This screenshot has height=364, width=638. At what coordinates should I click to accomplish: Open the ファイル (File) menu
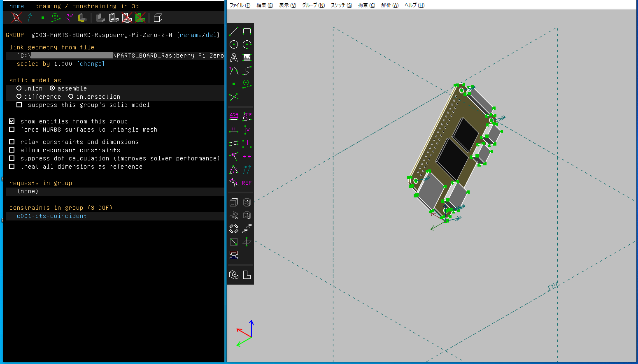pos(240,5)
